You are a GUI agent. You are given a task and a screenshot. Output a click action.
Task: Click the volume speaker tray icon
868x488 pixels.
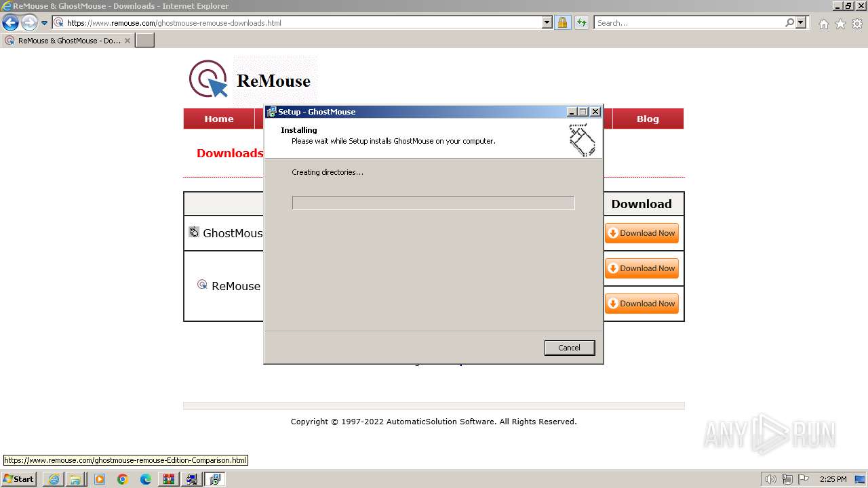coord(771,479)
